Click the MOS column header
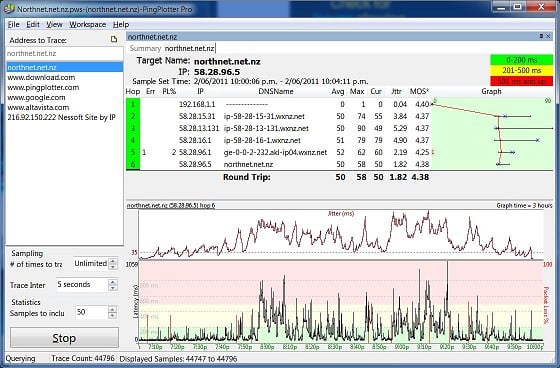Screen dimensions: 560x368 (419, 91)
